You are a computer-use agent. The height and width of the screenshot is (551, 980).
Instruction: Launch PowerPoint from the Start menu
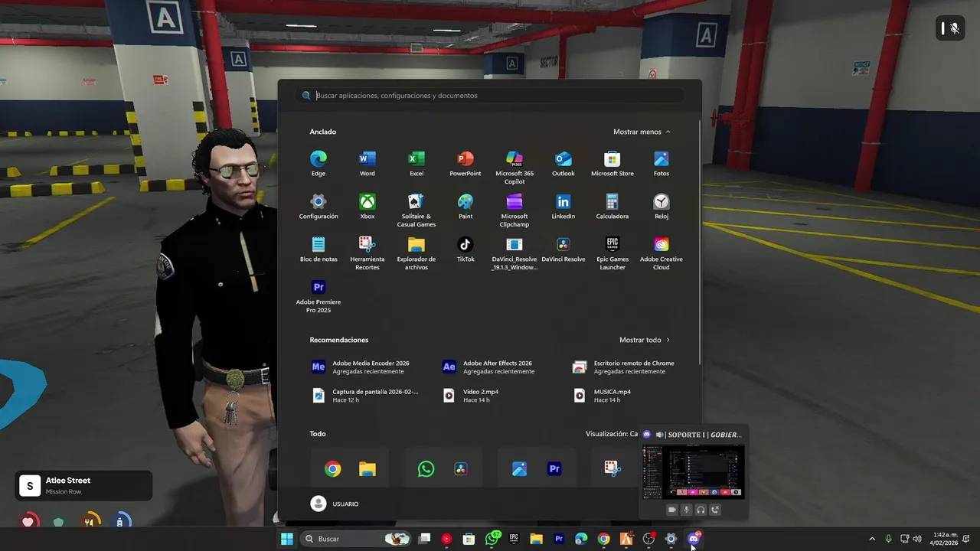point(465,164)
